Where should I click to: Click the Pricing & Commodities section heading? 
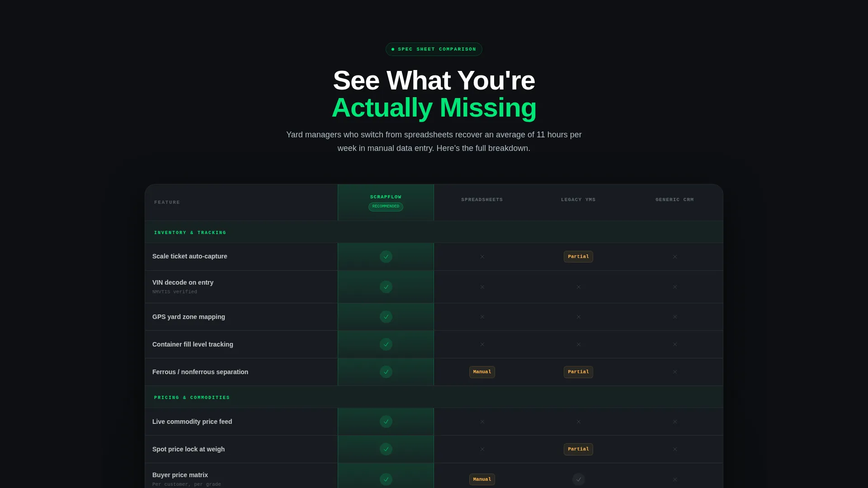pyautogui.click(x=192, y=398)
